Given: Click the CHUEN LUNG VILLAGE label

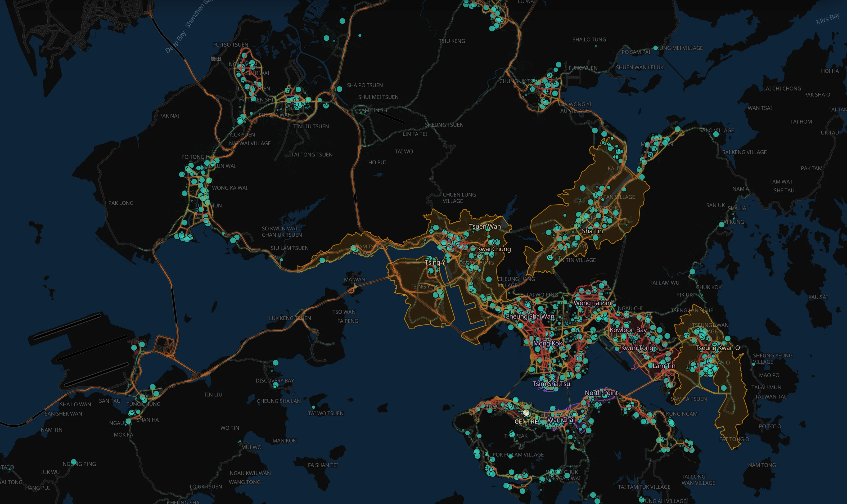Looking at the screenshot, I should tap(459, 198).
